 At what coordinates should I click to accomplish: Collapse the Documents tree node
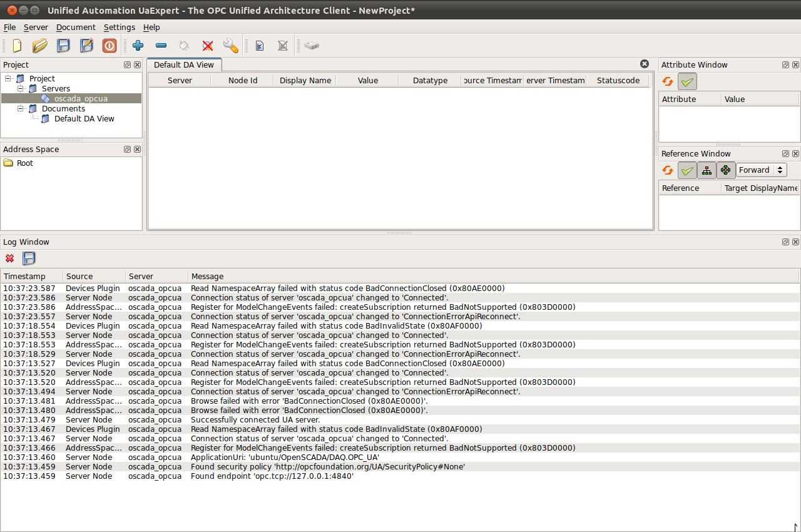tap(21, 108)
